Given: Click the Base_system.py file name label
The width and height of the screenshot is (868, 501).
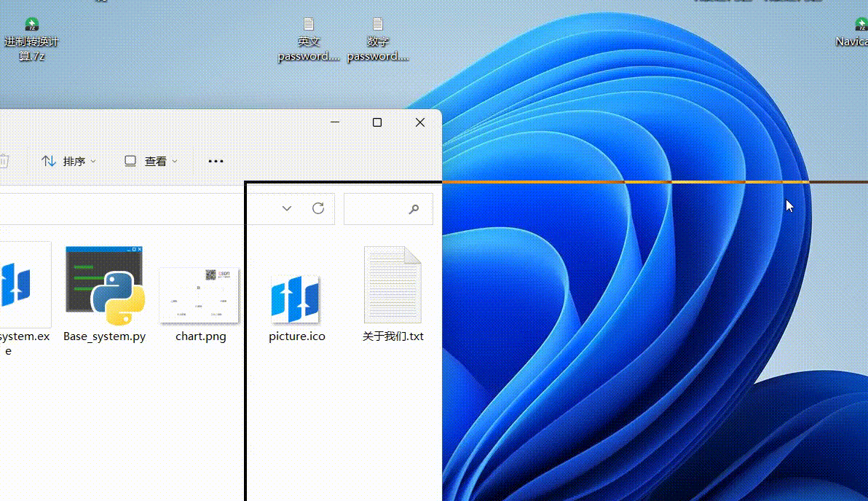Looking at the screenshot, I should 105,336.
